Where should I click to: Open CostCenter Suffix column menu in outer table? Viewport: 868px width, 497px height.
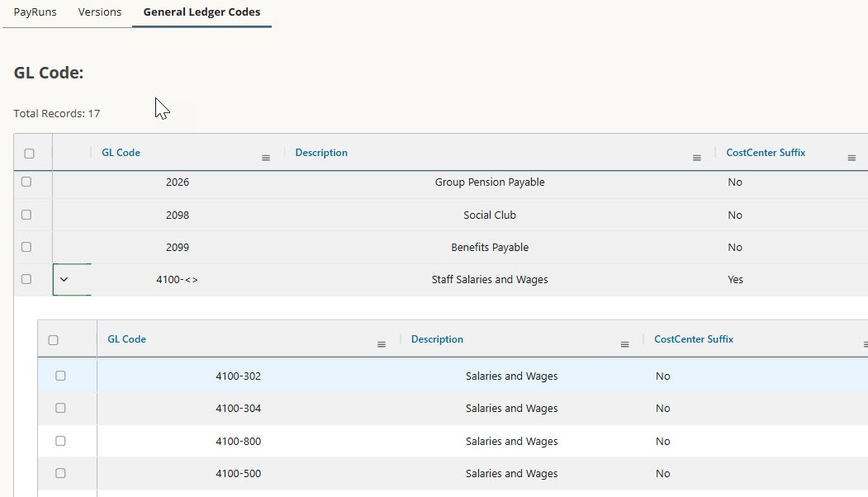tap(851, 158)
